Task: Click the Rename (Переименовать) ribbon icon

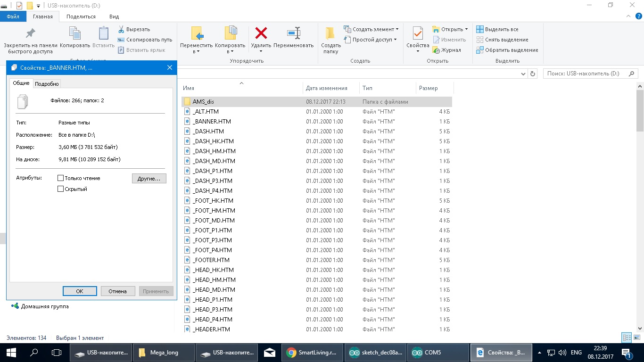Action: coord(293,33)
